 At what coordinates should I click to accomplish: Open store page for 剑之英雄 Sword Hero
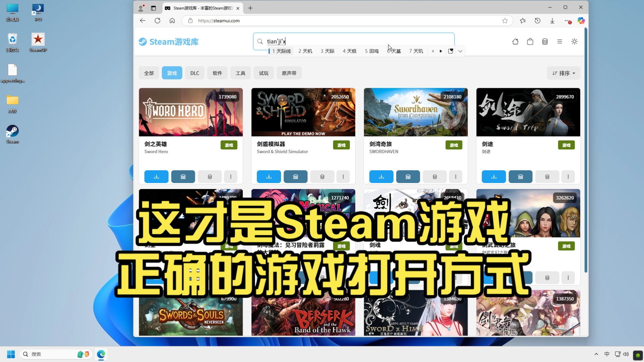coord(183,177)
